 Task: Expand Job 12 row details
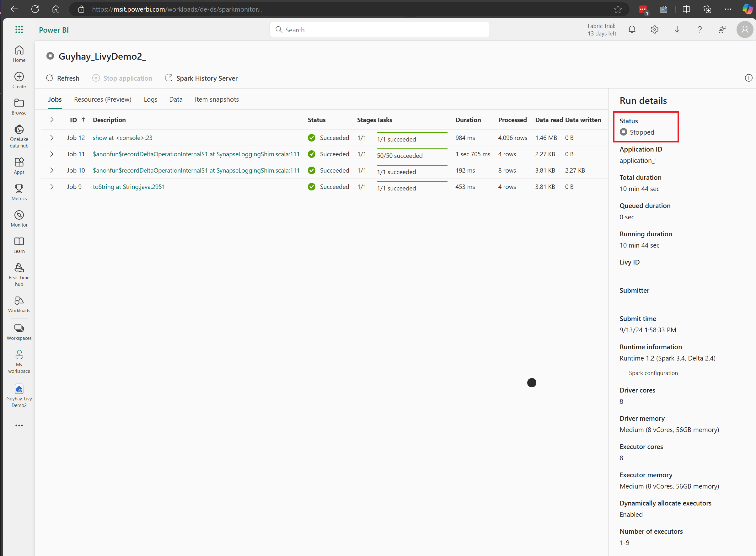pos(52,137)
